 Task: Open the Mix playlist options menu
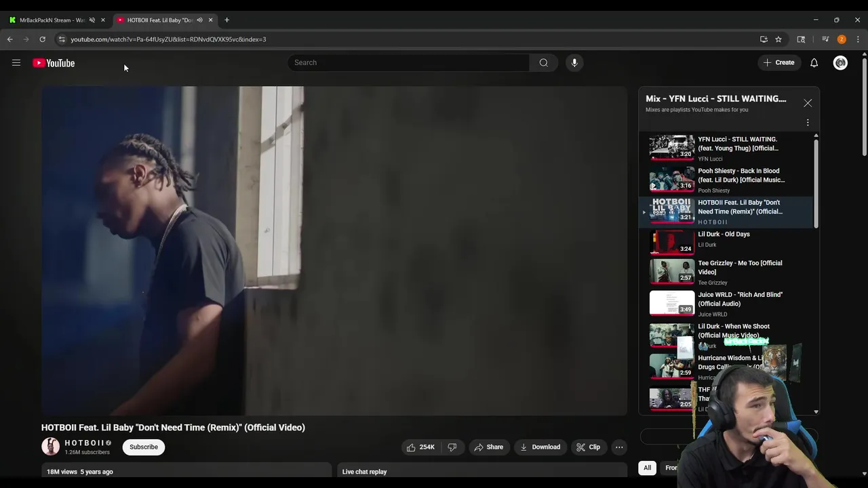tap(808, 123)
